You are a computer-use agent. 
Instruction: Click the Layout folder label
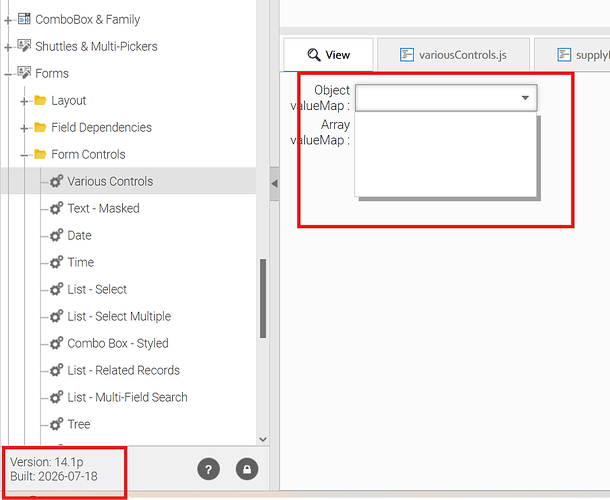pos(68,100)
